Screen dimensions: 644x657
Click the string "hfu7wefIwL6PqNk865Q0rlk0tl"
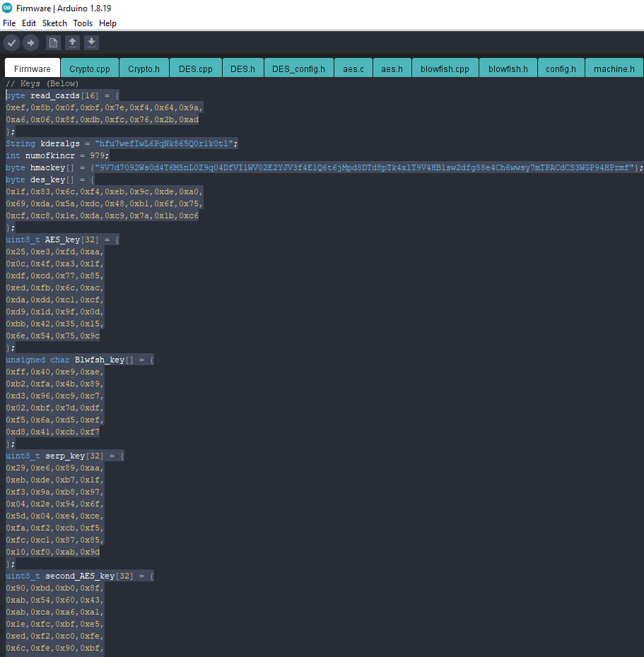pos(164,143)
